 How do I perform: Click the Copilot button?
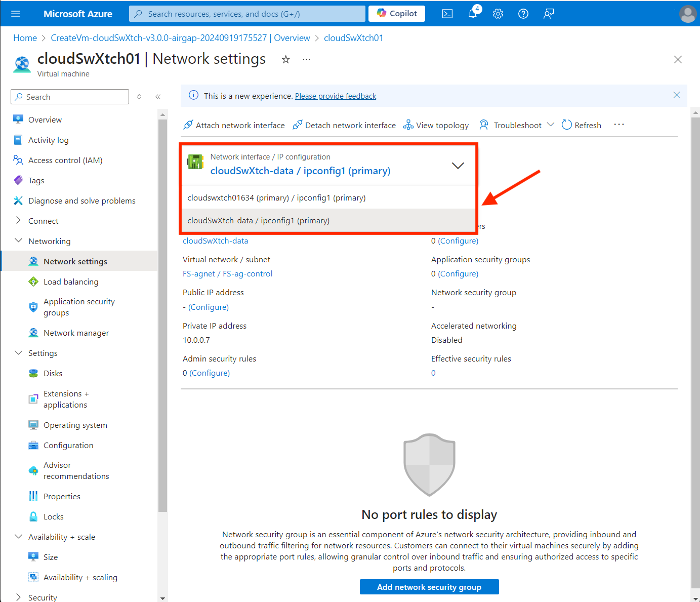pyautogui.click(x=397, y=14)
